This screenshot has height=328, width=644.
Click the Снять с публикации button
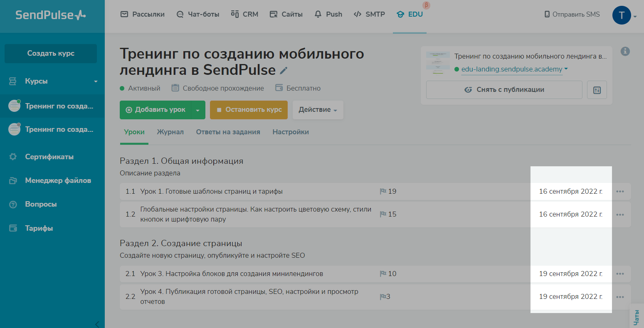504,90
